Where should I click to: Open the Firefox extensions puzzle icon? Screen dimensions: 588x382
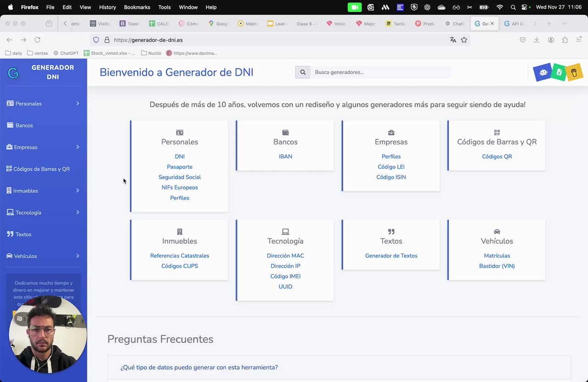point(565,40)
